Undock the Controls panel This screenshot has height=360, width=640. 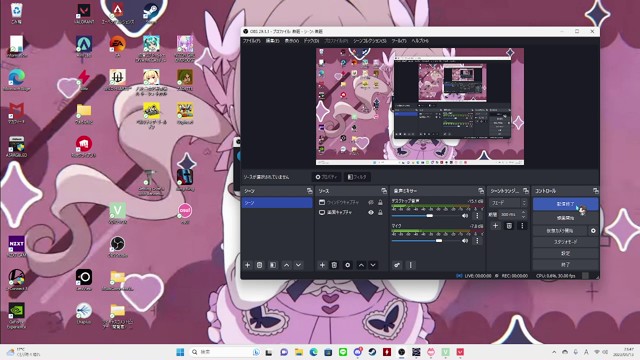pos(596,191)
